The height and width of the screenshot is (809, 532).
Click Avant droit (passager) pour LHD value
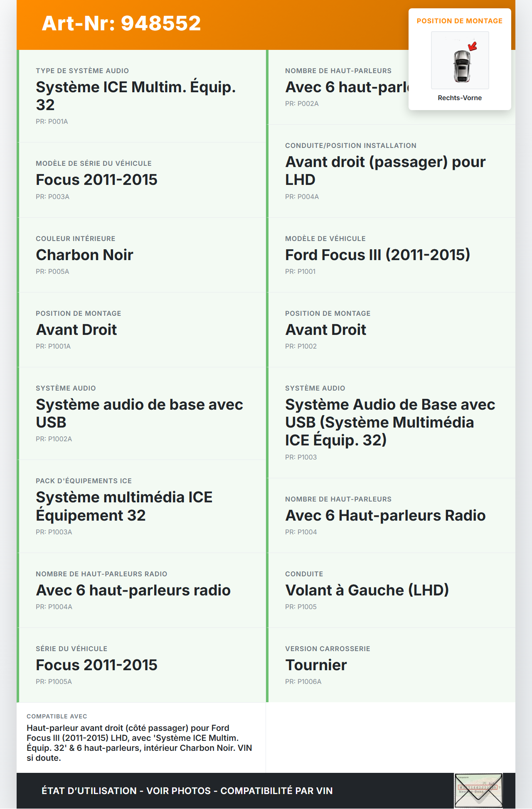tap(385, 171)
